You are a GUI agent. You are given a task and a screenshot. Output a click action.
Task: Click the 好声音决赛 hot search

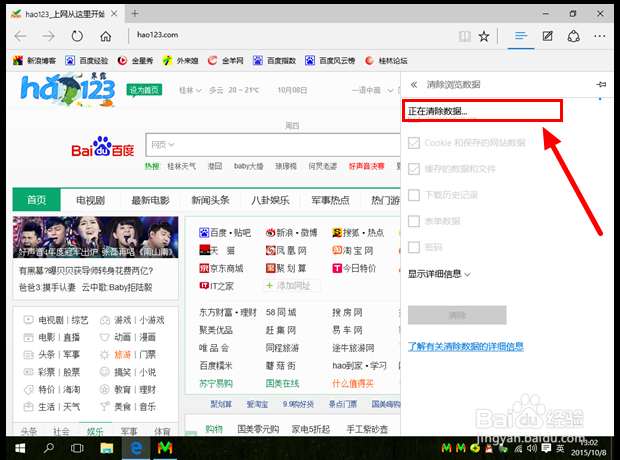[366, 166]
